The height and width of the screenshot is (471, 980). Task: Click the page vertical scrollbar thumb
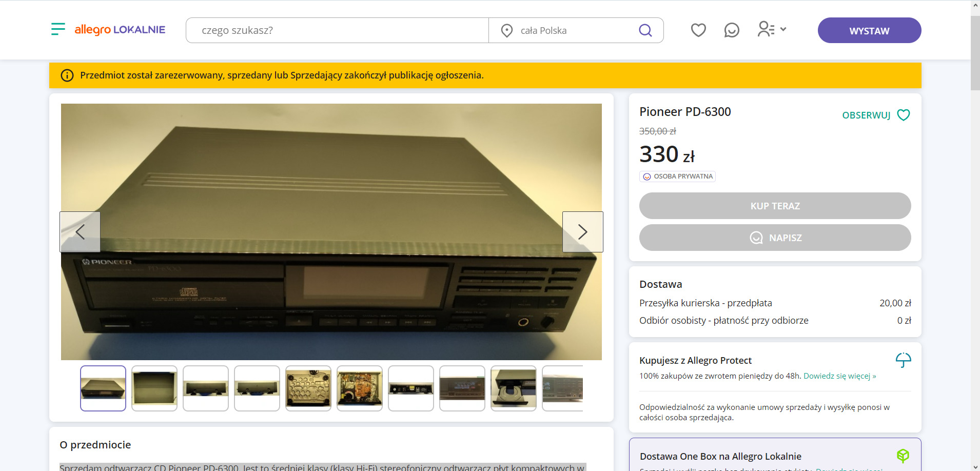pos(975,53)
